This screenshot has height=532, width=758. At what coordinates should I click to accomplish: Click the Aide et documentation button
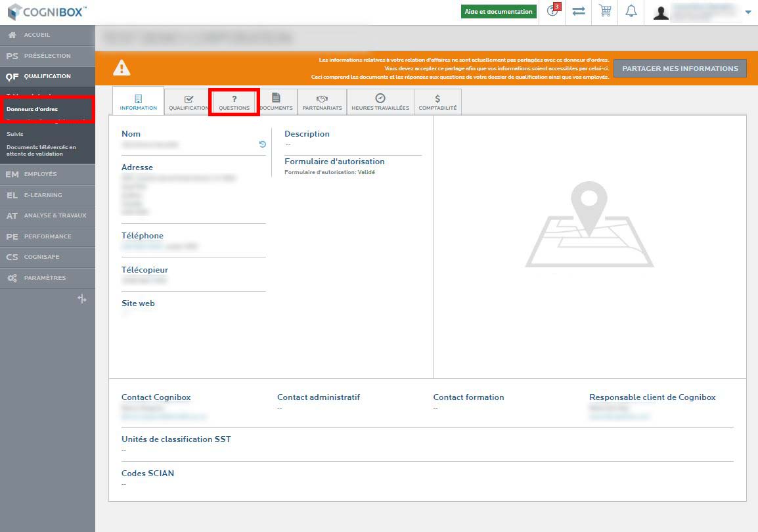[x=499, y=12]
